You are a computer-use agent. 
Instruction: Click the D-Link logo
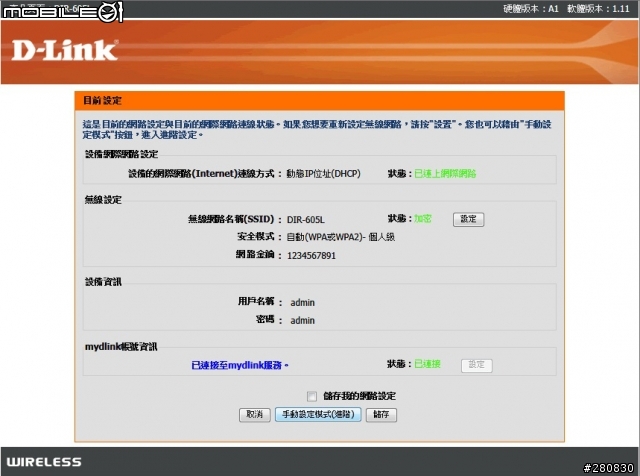pyautogui.click(x=65, y=51)
